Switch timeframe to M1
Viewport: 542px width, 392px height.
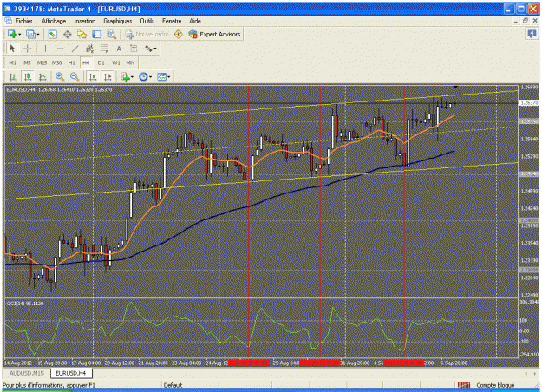pyautogui.click(x=12, y=62)
